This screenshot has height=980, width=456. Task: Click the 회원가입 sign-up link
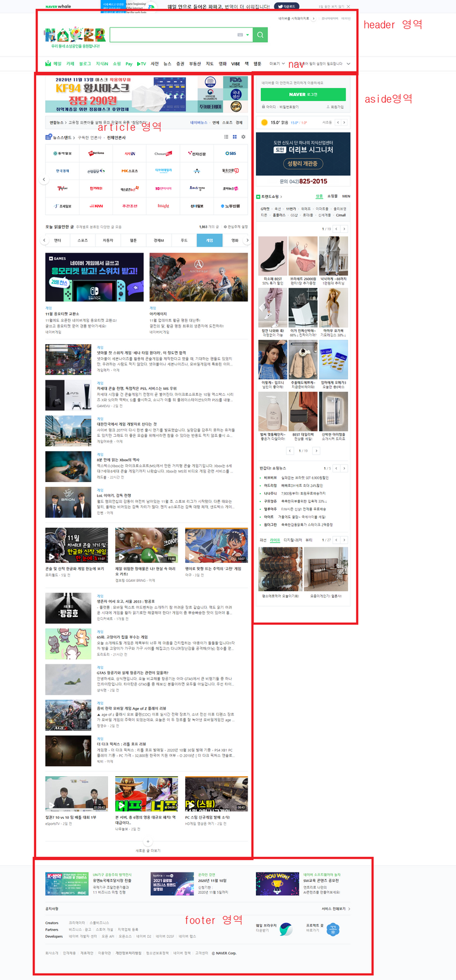[335, 107]
